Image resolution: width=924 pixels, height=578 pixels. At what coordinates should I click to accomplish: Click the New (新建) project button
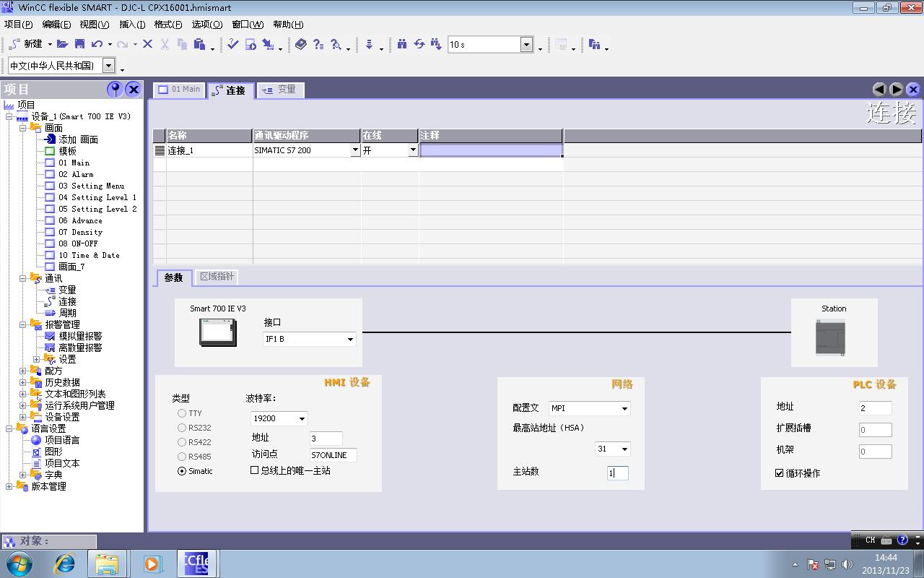26,44
